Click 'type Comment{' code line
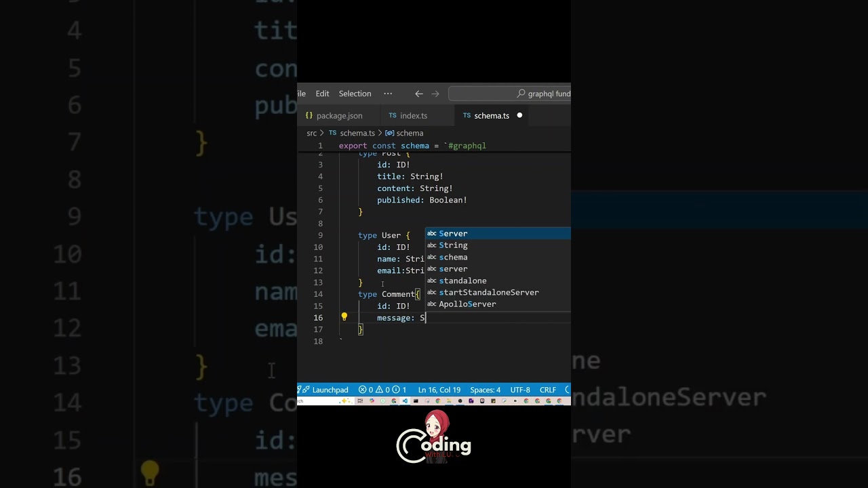Screen dimensions: 868x488 [389, 294]
